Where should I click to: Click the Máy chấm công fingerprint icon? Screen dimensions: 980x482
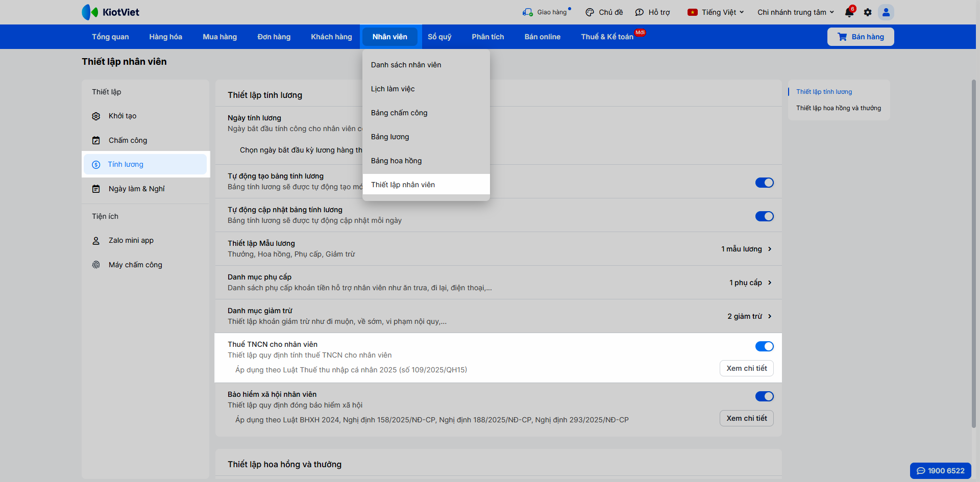pyautogui.click(x=96, y=265)
